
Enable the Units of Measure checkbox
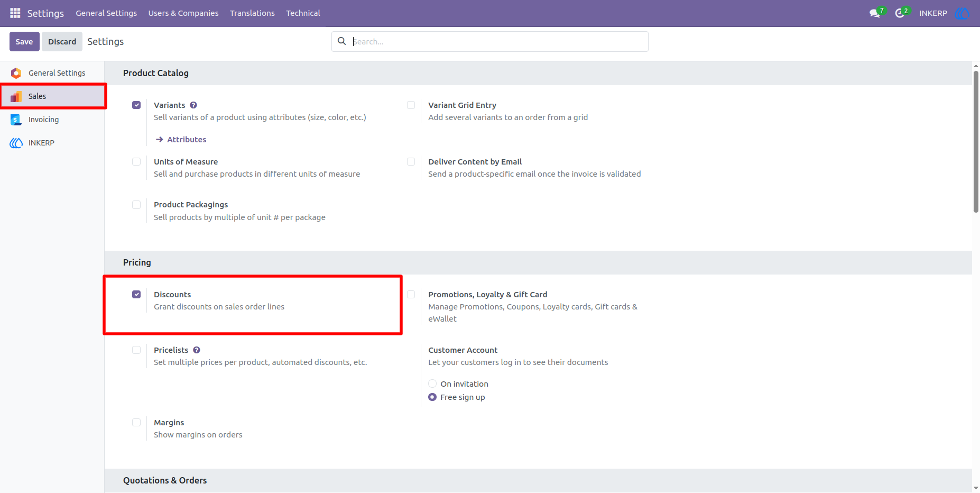(136, 161)
